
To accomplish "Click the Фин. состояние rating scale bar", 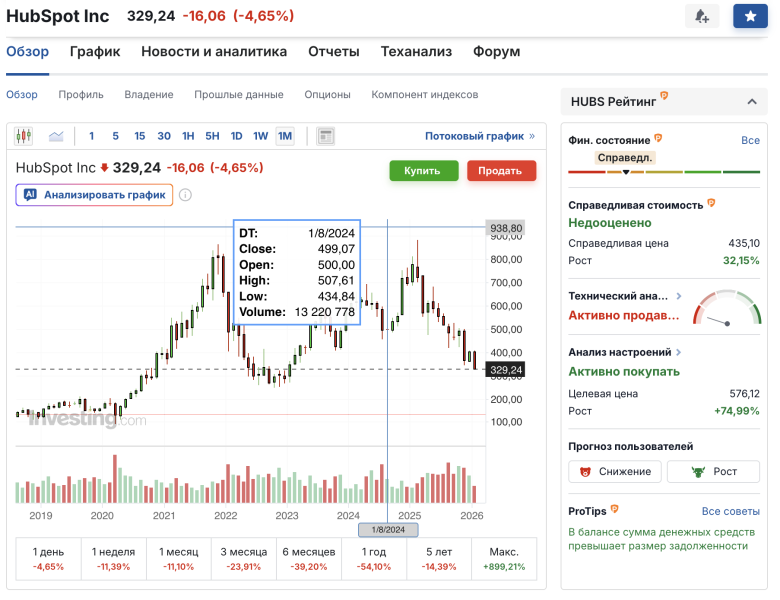I will pyautogui.click(x=664, y=172).
